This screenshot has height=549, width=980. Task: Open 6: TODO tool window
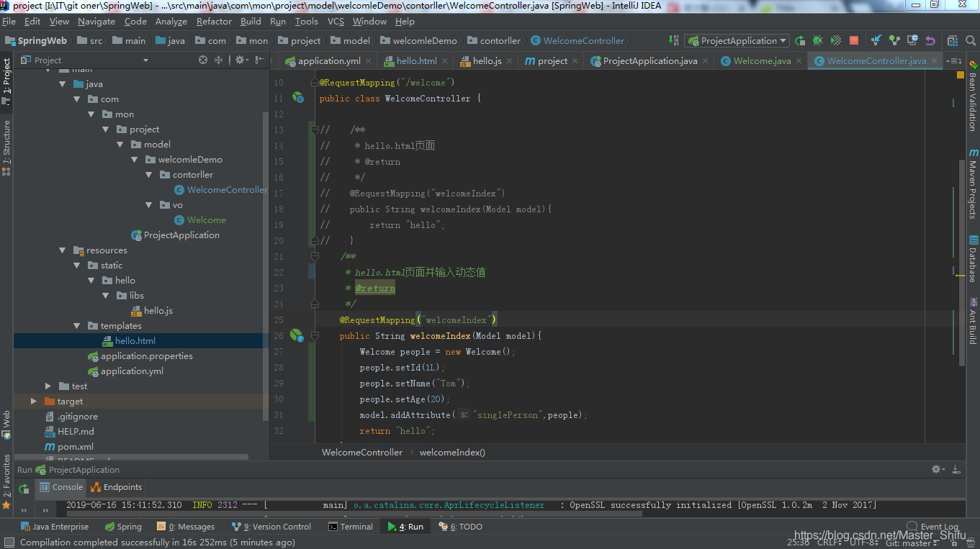[x=460, y=527]
